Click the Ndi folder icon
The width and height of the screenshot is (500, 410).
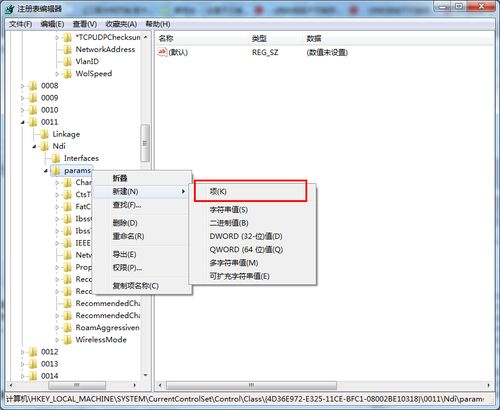(x=44, y=146)
